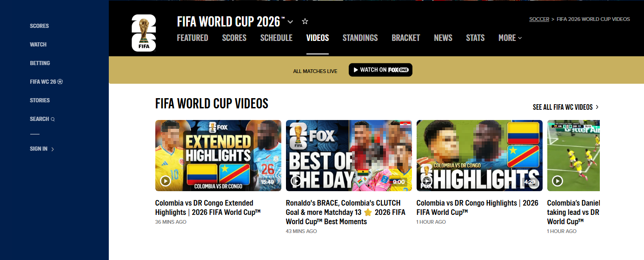
Task: Follow the Soccer breadcrumb link
Action: tap(539, 20)
